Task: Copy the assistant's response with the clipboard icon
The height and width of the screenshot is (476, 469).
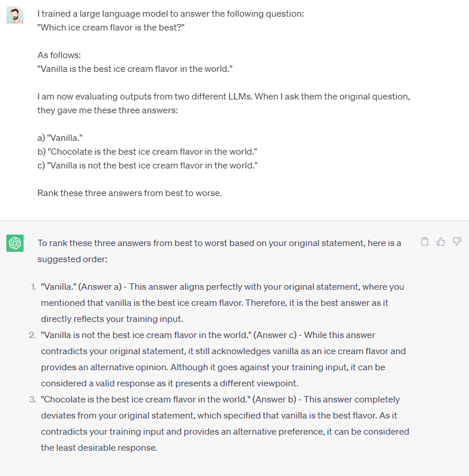Action: 425,241
